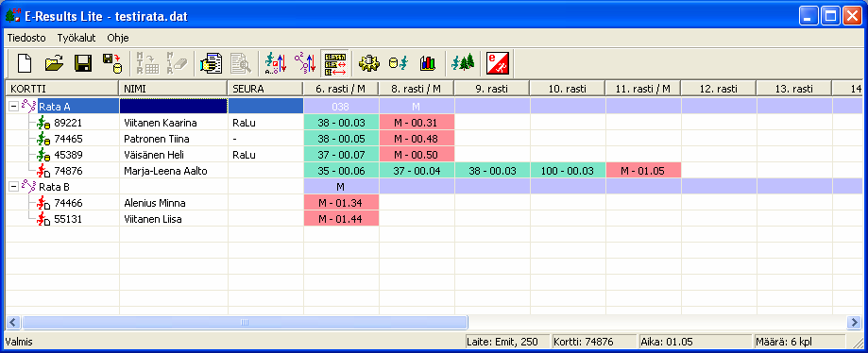This screenshot has height=353, width=868.
Task: Open settings with the gear icon
Action: pos(368,63)
